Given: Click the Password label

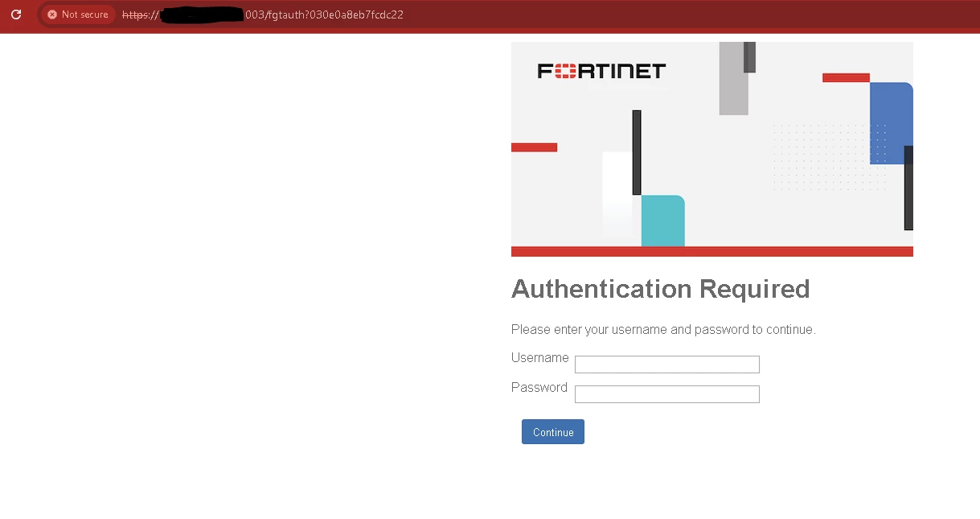Looking at the screenshot, I should [x=539, y=387].
